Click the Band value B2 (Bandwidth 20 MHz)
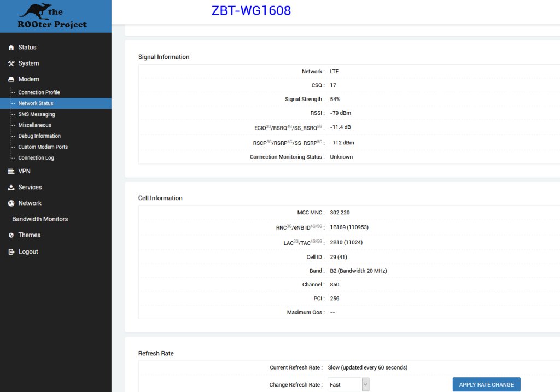 point(359,271)
